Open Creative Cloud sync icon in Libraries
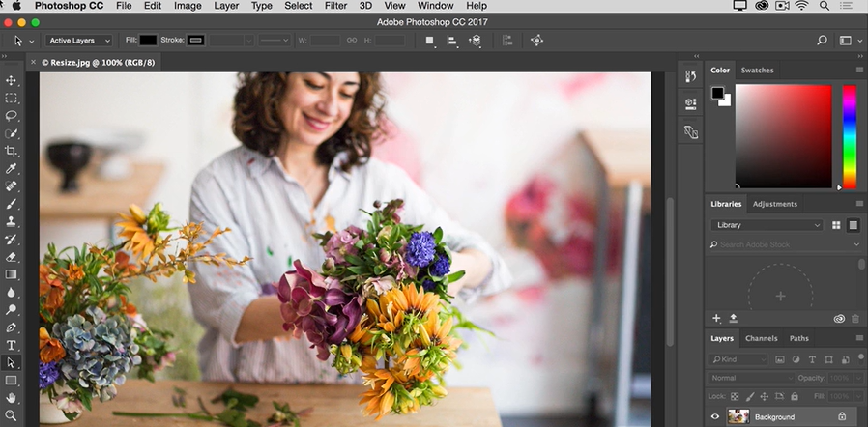The width and height of the screenshot is (868, 427). (x=839, y=319)
